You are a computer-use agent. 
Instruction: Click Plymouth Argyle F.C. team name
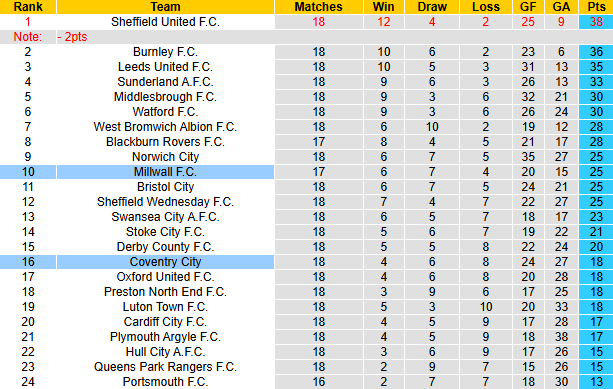165,337
